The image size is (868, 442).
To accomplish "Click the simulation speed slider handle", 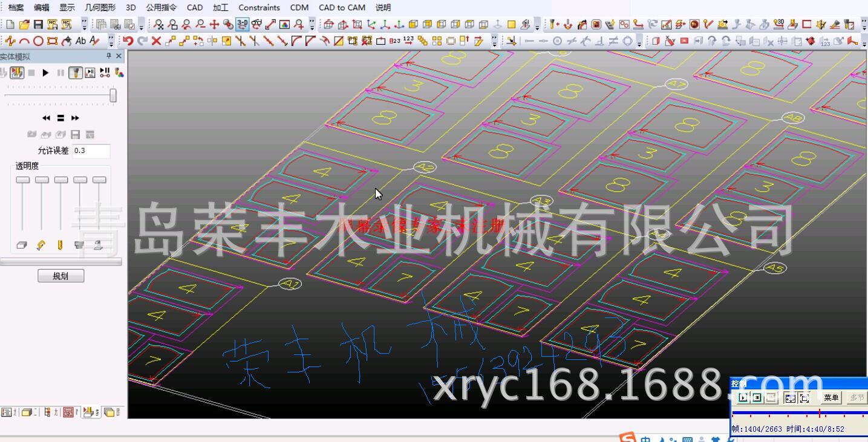I will (113, 96).
